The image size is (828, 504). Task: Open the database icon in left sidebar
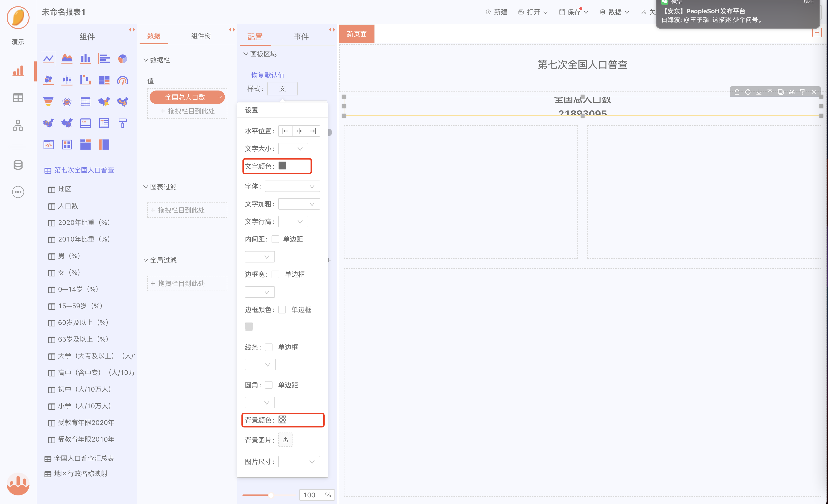tap(18, 165)
